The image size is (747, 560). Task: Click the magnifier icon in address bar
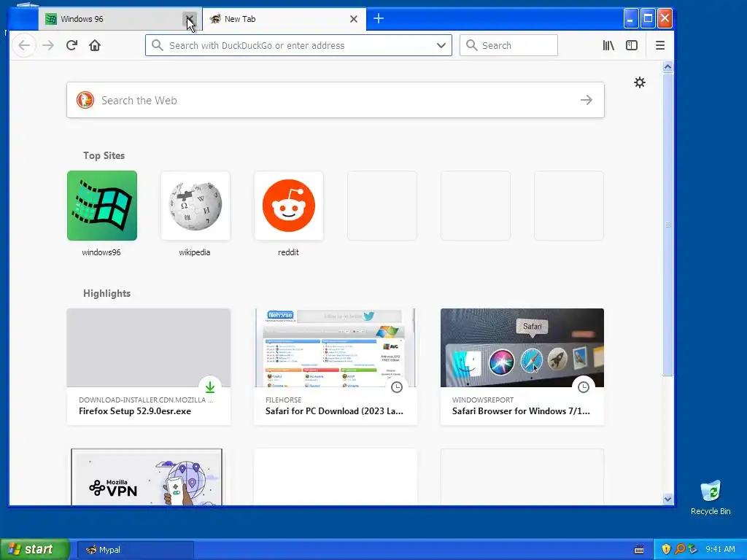158,45
